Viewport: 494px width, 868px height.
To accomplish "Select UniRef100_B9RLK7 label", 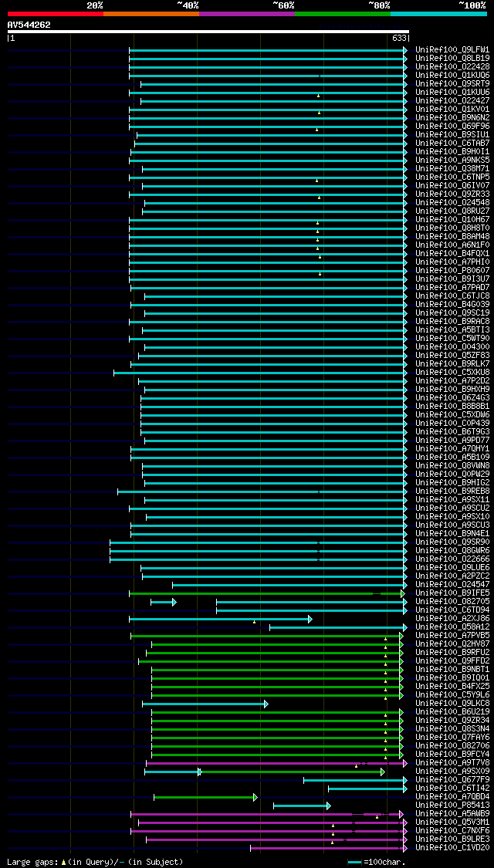I will tap(452, 363).
